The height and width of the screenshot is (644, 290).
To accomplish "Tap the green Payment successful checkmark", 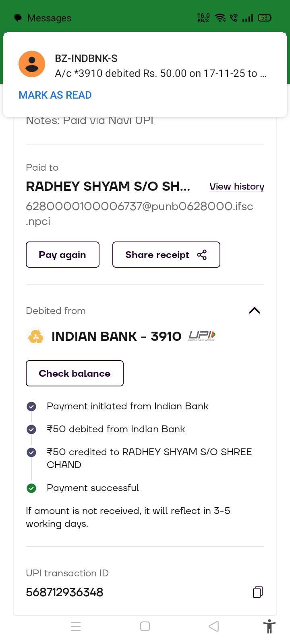I will [x=31, y=488].
